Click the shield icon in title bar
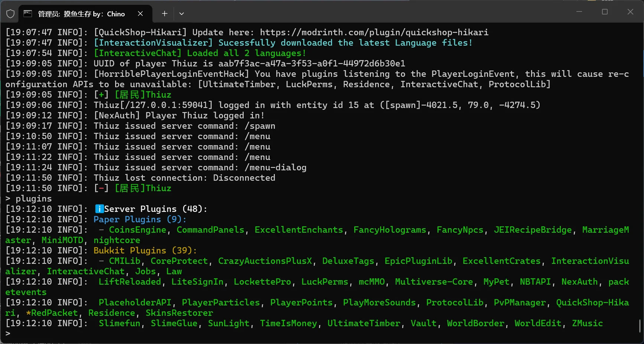Image resolution: width=644 pixels, height=344 pixels. tap(10, 14)
